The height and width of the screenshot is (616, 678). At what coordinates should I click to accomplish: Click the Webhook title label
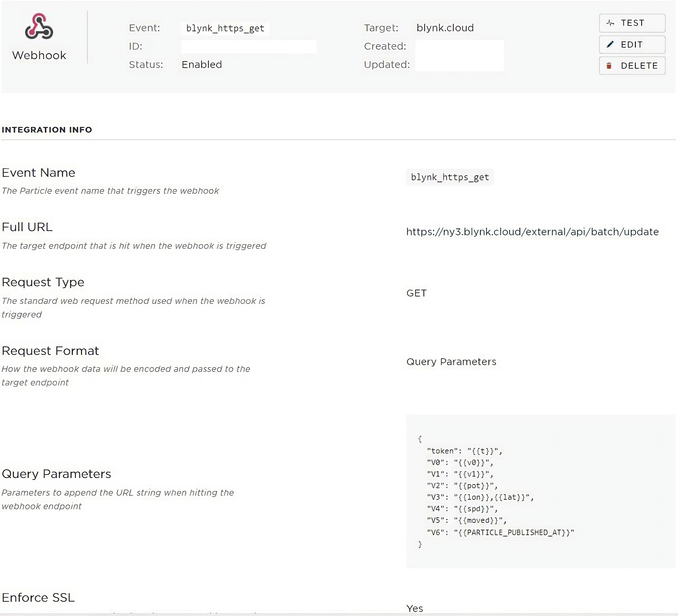[x=39, y=55]
